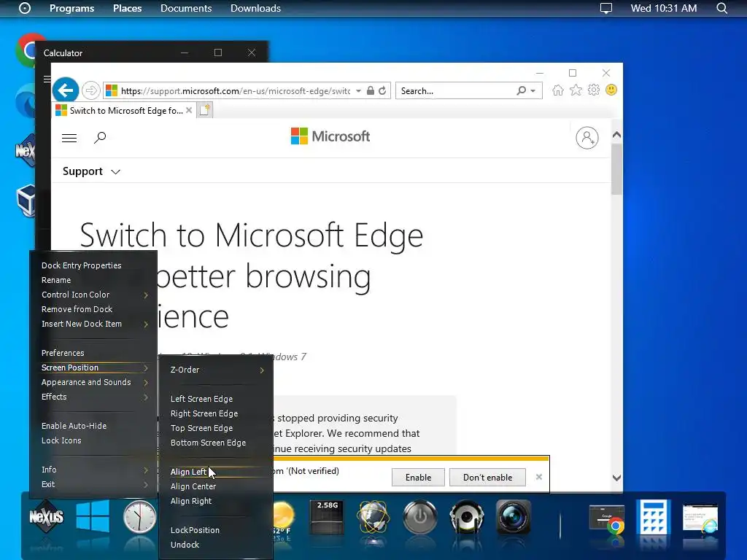Screen dimensions: 747x560
Task: Refresh the page with reload icon
Action: [382, 90]
